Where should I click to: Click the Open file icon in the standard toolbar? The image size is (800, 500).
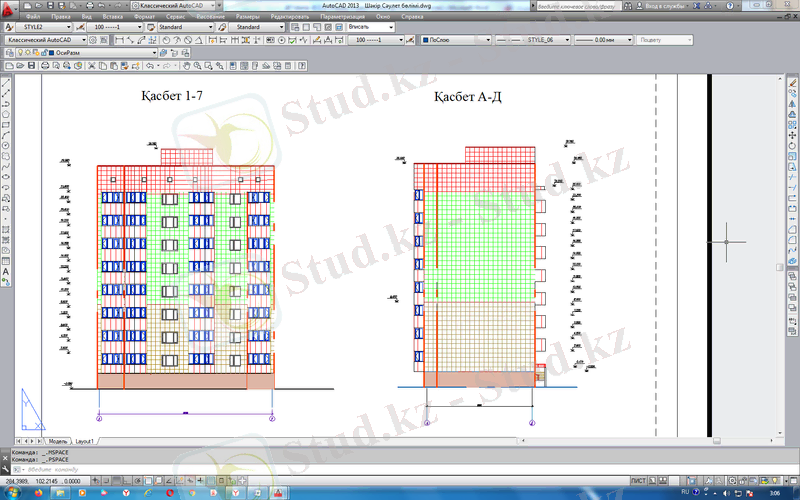coord(20,65)
